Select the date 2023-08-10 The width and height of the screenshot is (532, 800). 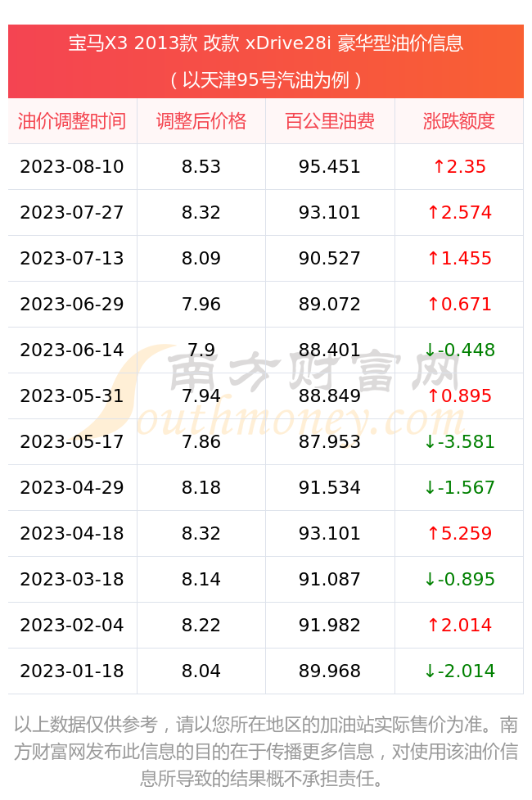(72, 167)
